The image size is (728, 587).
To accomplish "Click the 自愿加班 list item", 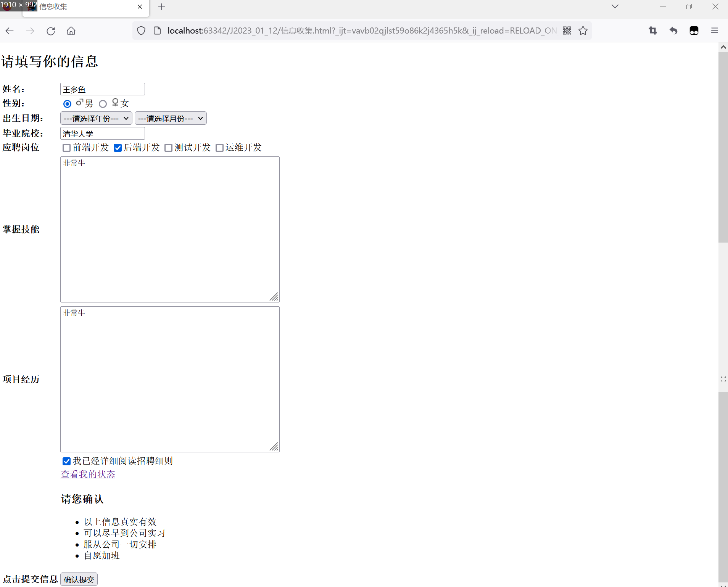I will (102, 555).
